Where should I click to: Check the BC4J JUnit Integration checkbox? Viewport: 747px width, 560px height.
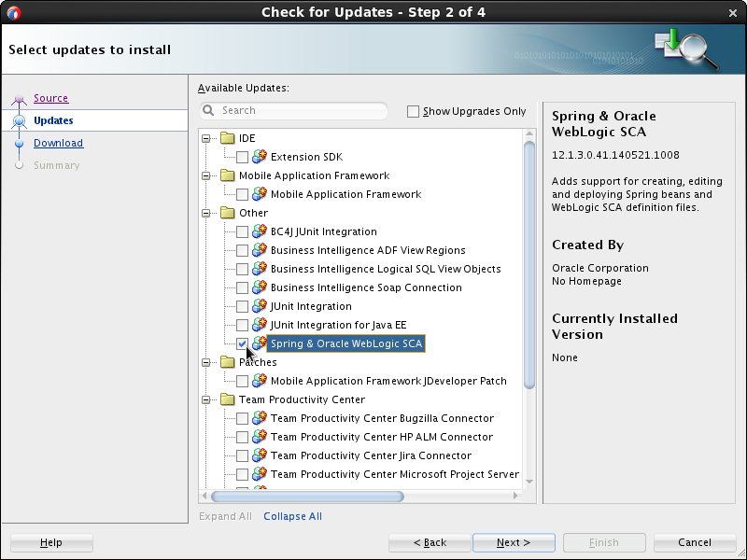[x=242, y=231]
